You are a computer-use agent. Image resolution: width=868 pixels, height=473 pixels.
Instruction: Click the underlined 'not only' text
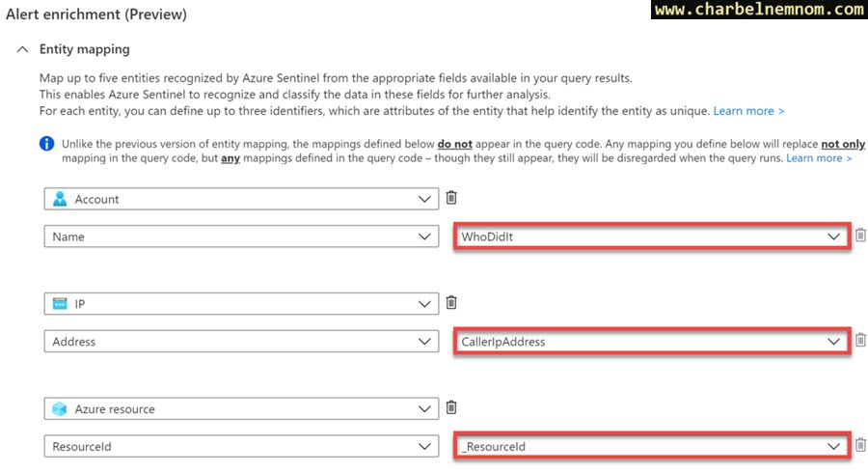(843, 144)
